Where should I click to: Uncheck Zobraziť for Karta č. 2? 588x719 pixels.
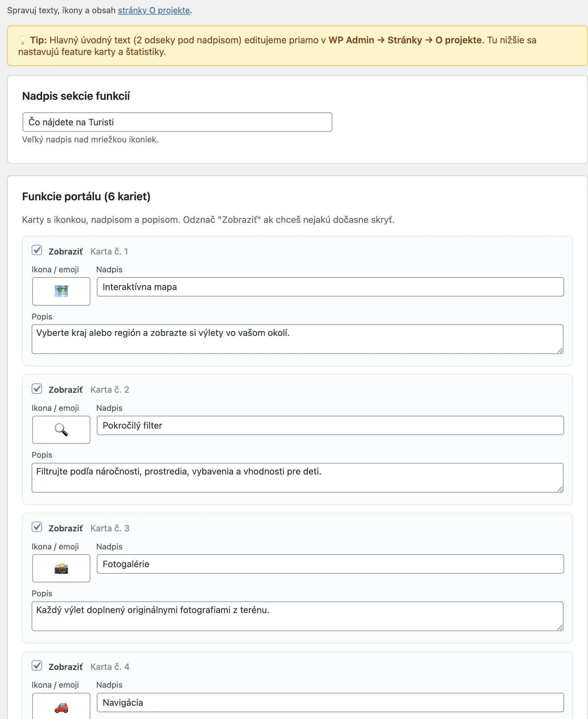pos(37,389)
